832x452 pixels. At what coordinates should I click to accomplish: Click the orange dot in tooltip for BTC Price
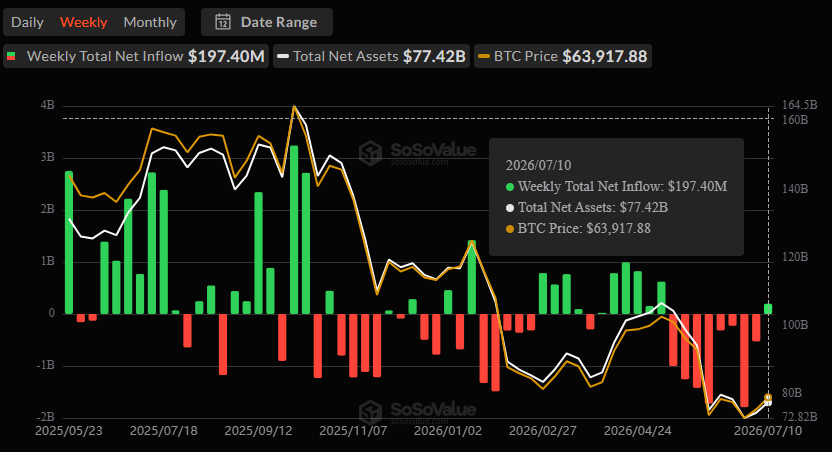(x=510, y=229)
